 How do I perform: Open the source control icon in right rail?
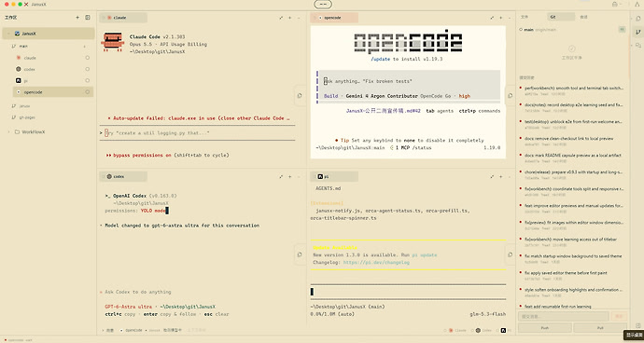click(637, 32)
